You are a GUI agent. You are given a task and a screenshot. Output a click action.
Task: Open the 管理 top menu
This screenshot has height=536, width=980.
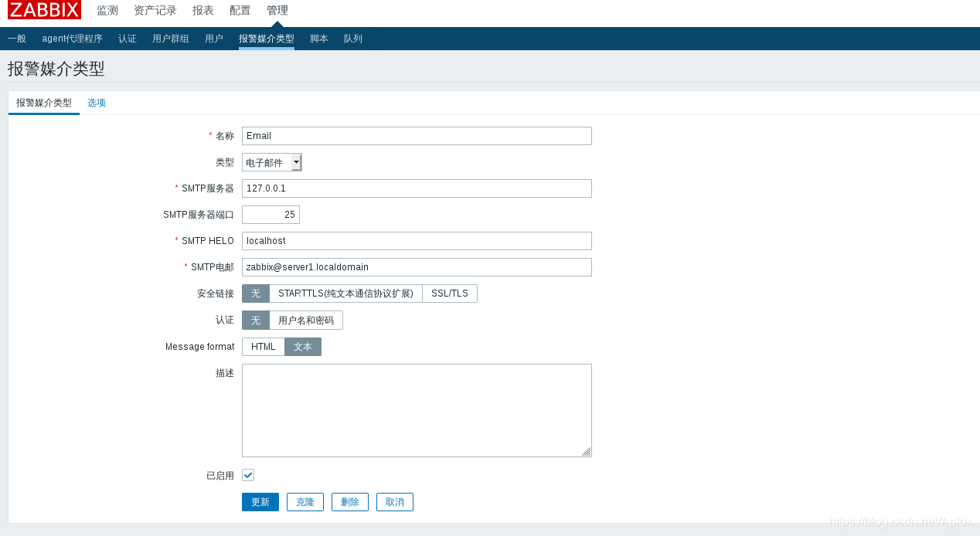pos(277,10)
